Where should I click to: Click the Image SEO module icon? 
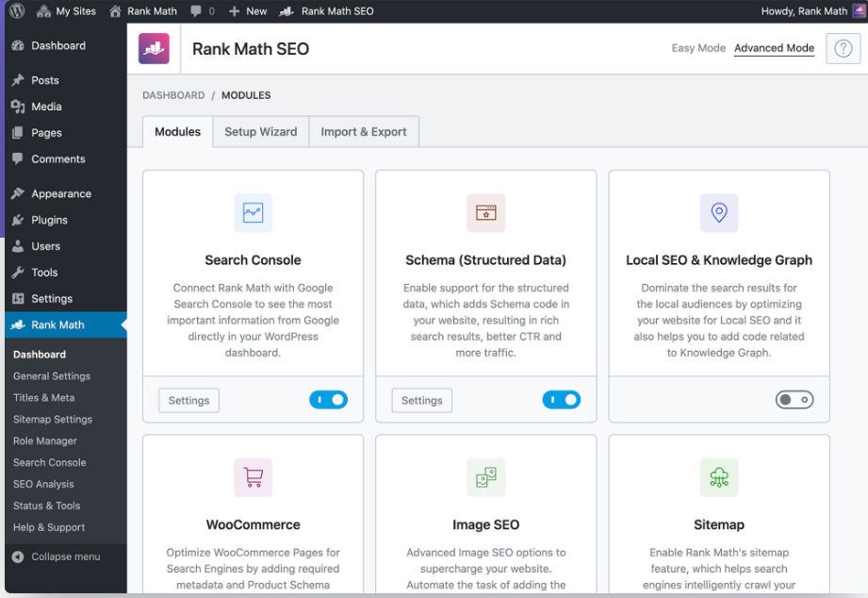[486, 477]
